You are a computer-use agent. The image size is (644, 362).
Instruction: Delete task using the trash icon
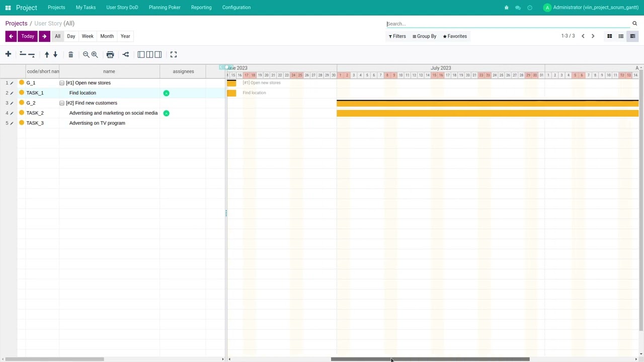[70, 54]
